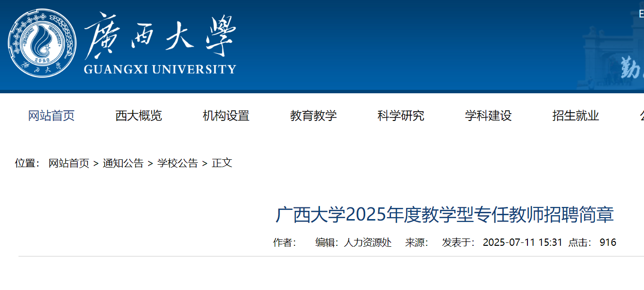The width and height of the screenshot is (644, 290).
Task: Open the 科学研究 navigation item
Action: pos(401,116)
